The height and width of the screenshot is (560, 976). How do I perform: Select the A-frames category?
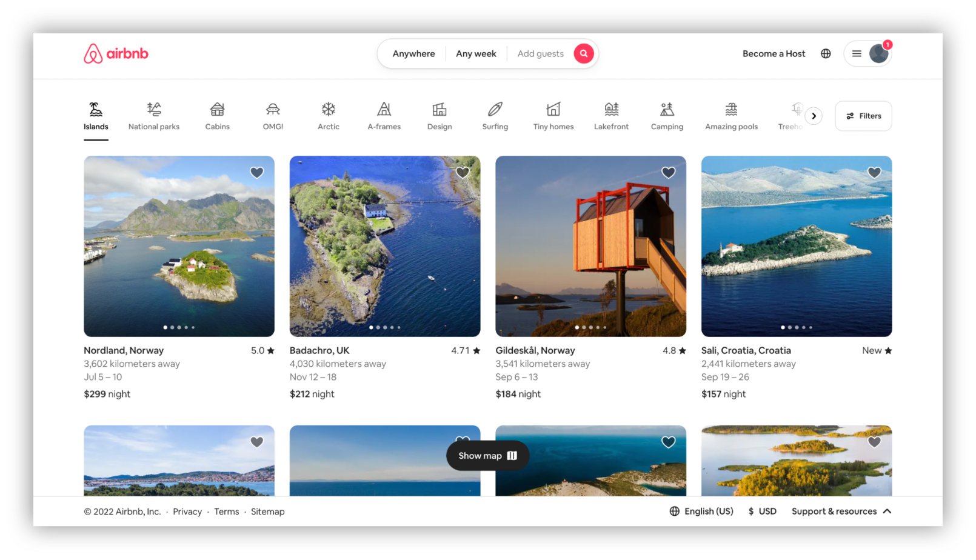[384, 116]
